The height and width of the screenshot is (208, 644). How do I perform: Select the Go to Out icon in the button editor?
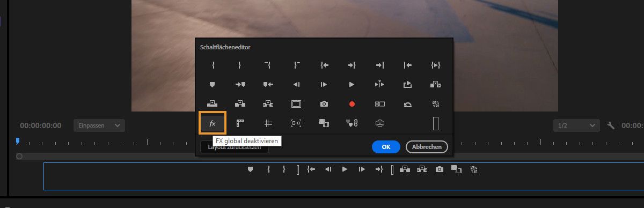tap(352, 65)
